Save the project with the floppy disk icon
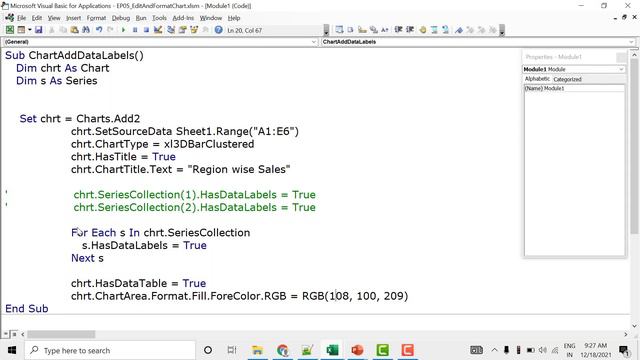Screen dimensions: 640x360 click(x=38, y=30)
